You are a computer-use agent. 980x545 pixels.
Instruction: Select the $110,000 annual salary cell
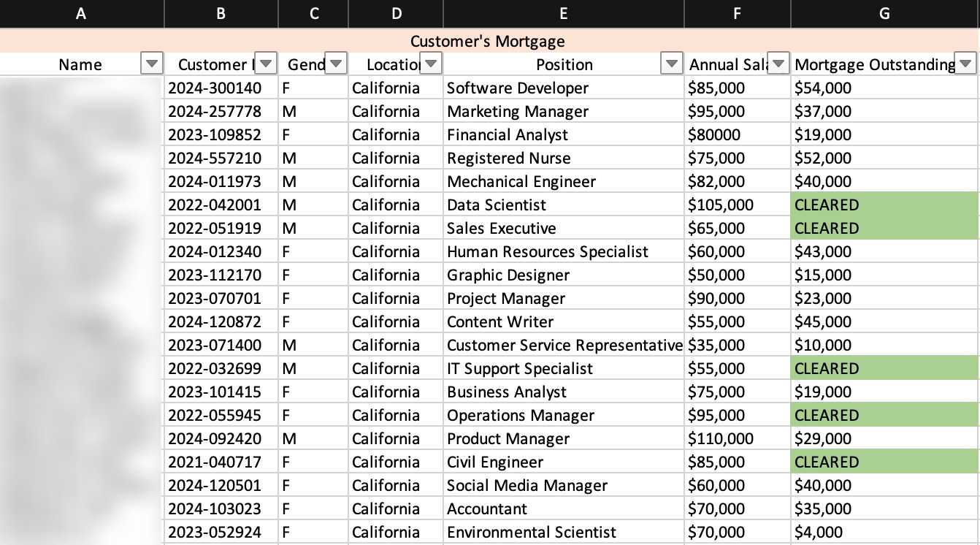(737, 439)
